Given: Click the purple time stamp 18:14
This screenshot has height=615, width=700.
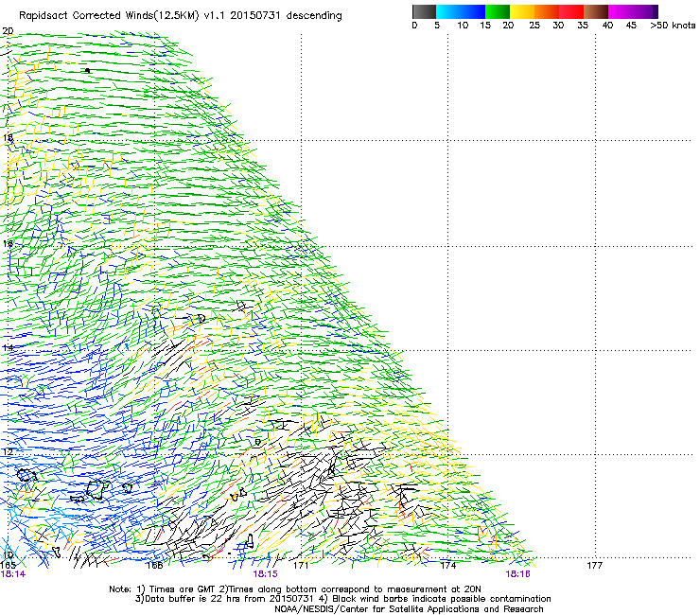Looking at the screenshot, I should [x=13, y=574].
